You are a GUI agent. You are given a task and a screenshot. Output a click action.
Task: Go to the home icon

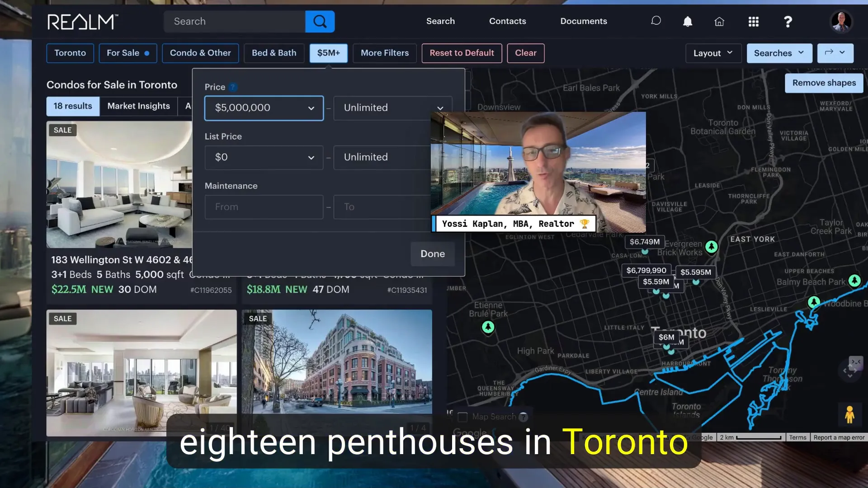719,21
